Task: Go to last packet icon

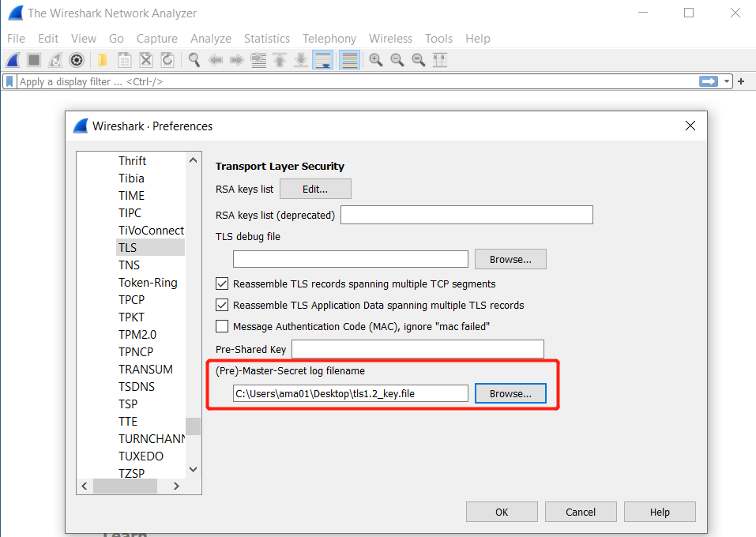Action: tap(301, 60)
